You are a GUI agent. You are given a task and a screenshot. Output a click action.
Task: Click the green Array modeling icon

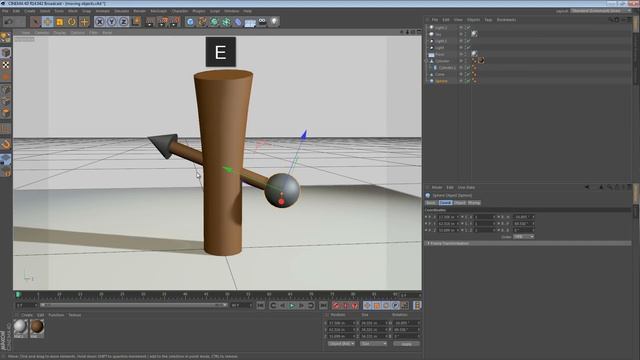click(x=226, y=22)
